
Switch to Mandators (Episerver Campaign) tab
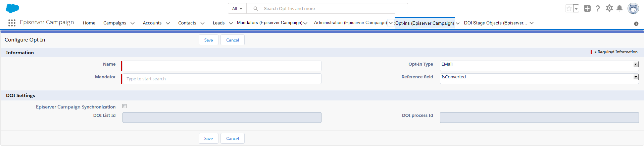(x=269, y=23)
